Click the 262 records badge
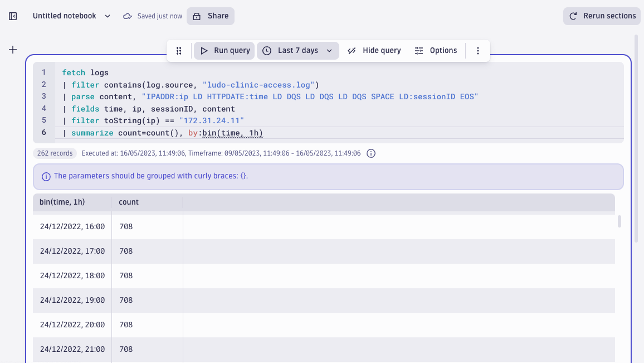 point(55,152)
